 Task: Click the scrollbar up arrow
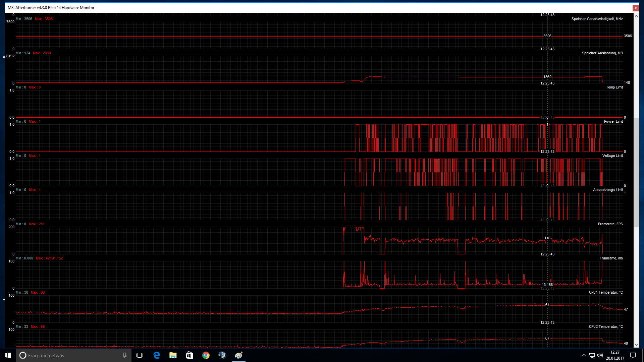click(636, 16)
